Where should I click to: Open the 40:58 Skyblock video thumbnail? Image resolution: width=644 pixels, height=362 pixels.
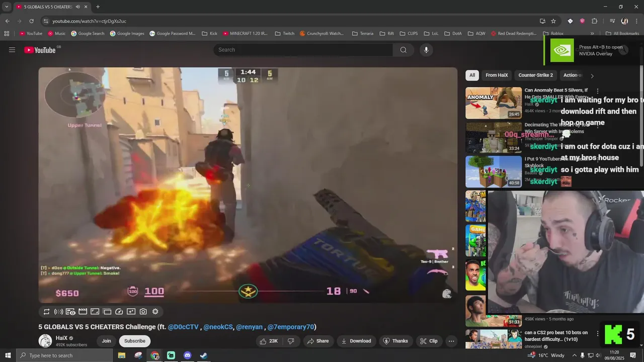point(494,171)
